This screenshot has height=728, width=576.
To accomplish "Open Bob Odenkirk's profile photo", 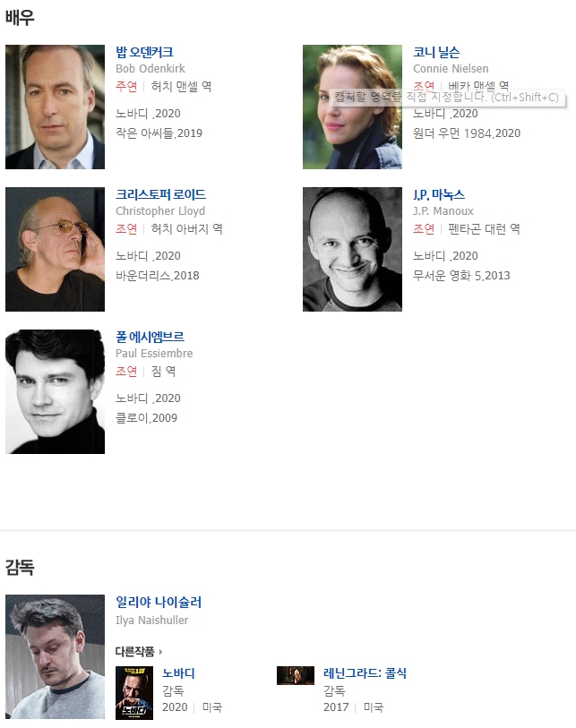I will pyautogui.click(x=55, y=107).
